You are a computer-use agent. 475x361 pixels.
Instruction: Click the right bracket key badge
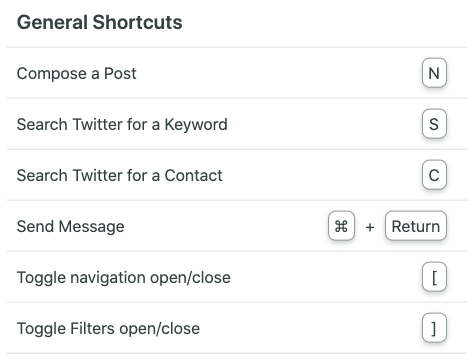coord(434,328)
